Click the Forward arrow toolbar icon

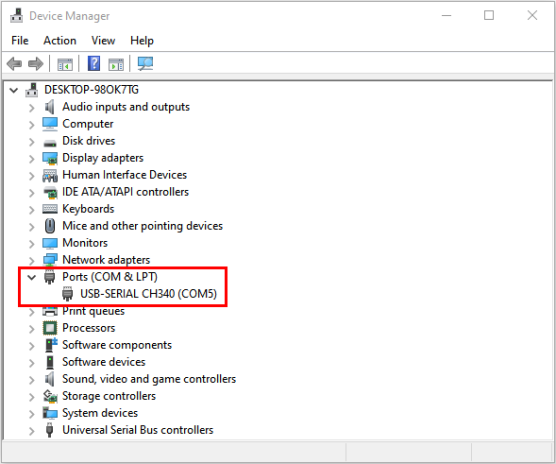point(35,64)
